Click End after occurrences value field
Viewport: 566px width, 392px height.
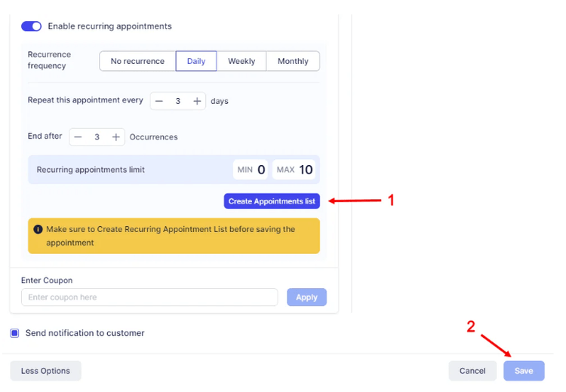[x=97, y=137]
